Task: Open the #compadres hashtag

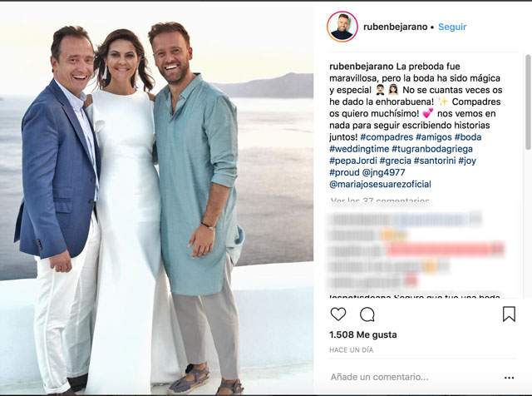Action: pyautogui.click(x=387, y=137)
